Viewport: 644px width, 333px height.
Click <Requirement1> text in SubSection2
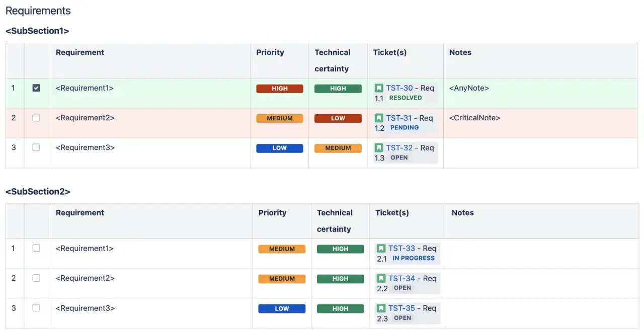coord(85,248)
